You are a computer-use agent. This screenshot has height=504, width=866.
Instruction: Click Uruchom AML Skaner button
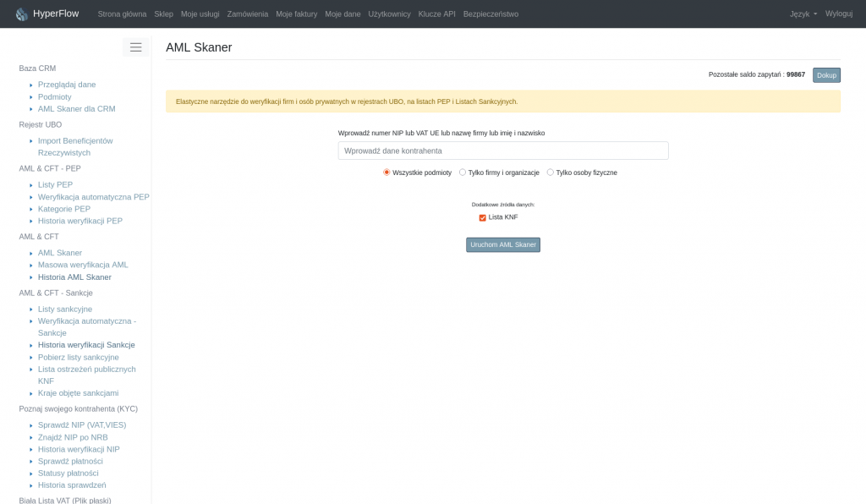point(503,244)
